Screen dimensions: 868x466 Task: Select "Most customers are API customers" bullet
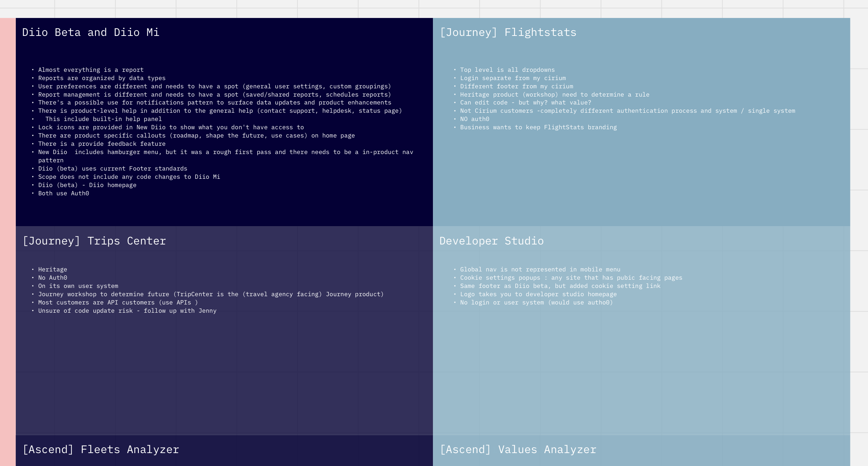[118, 303]
